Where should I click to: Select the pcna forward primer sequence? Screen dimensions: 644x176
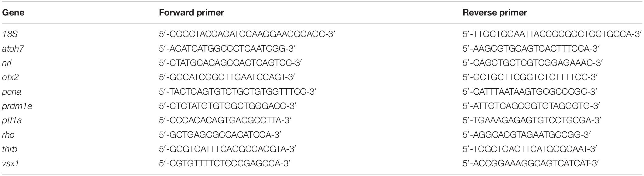(x=238, y=92)
